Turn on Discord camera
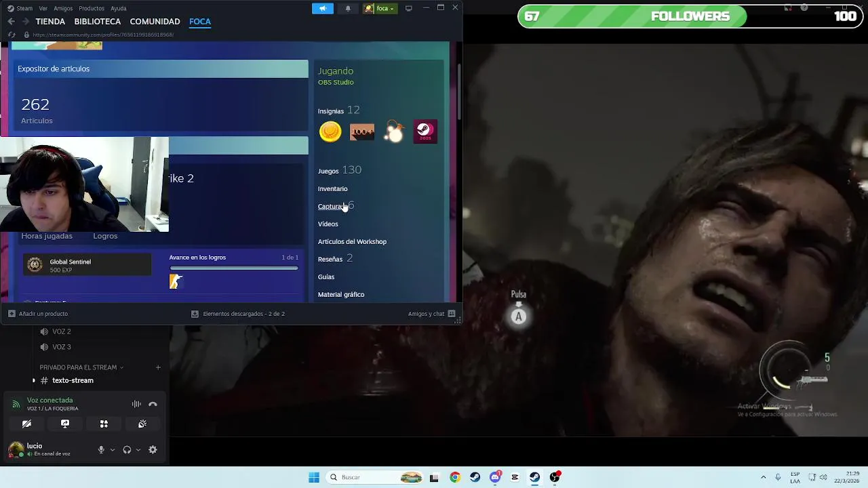868x488 pixels. pos(26,424)
